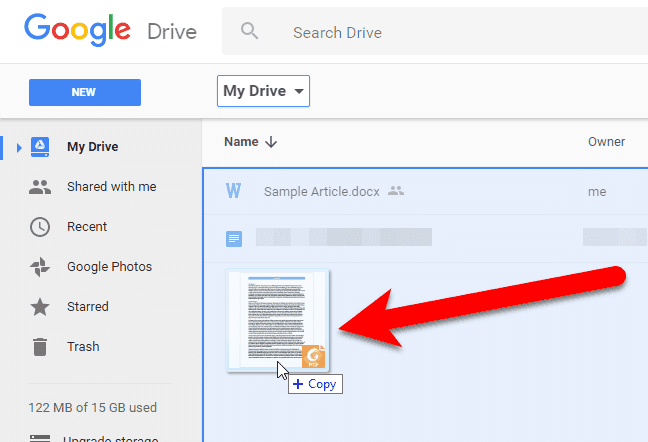
Task: Click the Upgrade storage icon
Action: pyautogui.click(x=40, y=438)
